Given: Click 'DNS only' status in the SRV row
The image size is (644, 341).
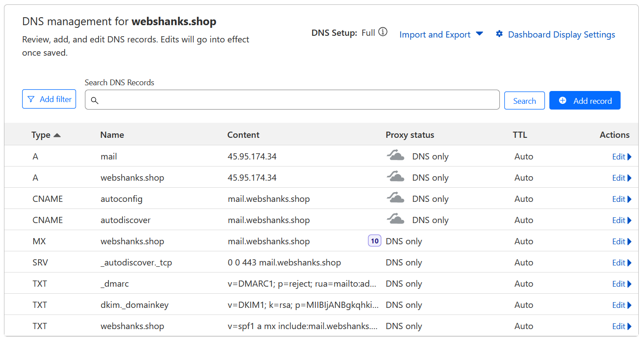Looking at the screenshot, I should click(404, 262).
